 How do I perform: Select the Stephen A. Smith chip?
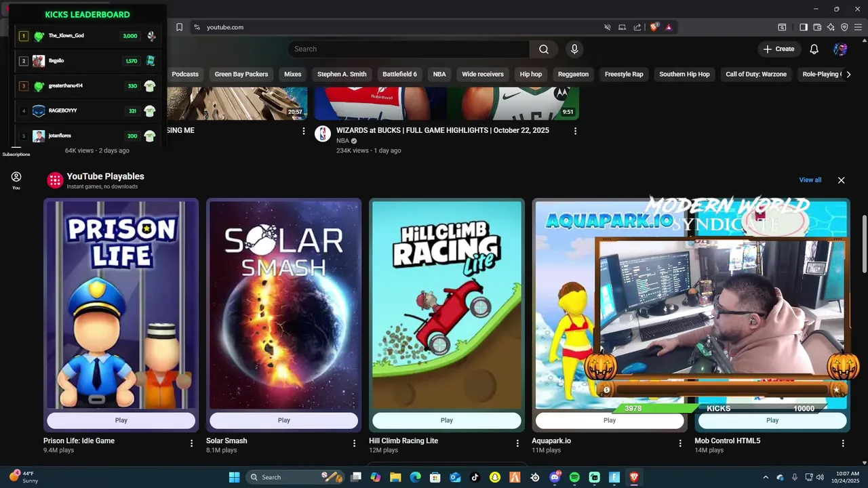342,75
